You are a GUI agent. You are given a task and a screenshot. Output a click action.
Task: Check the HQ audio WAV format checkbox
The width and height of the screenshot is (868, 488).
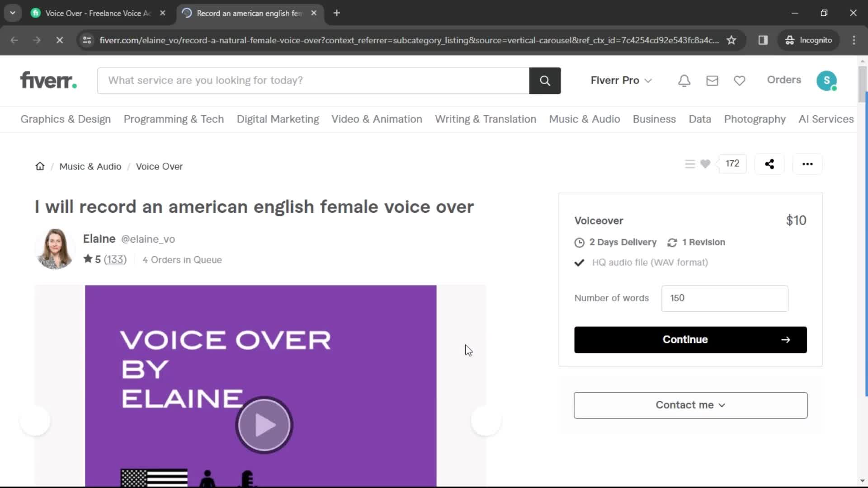[x=579, y=262]
